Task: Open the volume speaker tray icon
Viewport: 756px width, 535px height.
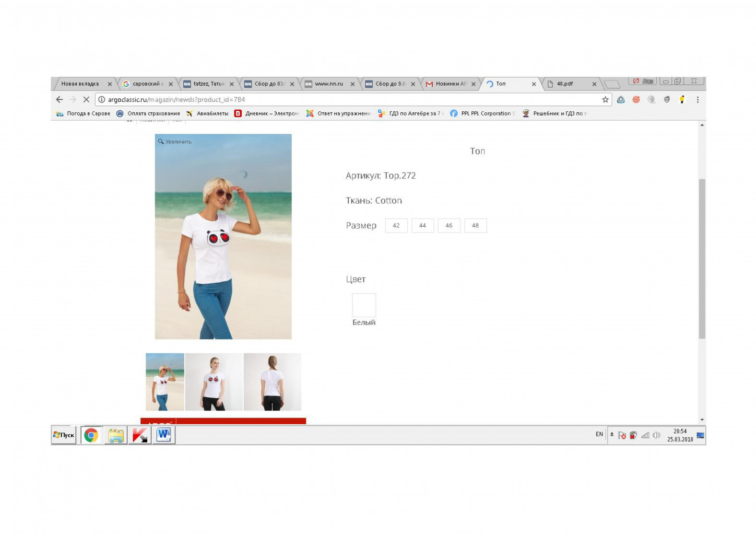Action: 656,435
